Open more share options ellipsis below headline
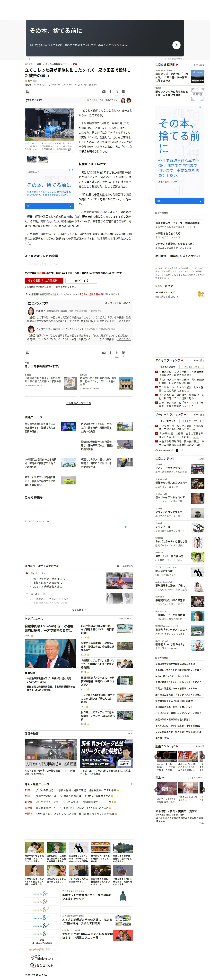This screenshot has height=980, width=210. pos(130,92)
